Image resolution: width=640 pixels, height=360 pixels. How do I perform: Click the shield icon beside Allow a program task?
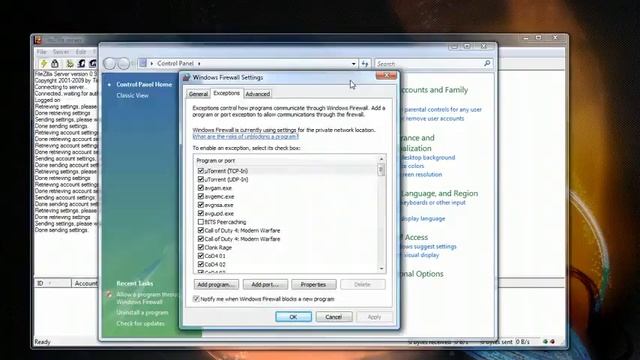click(x=109, y=294)
